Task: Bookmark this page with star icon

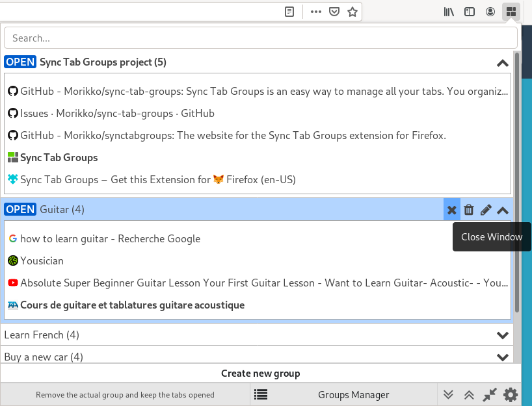Action: (x=352, y=12)
